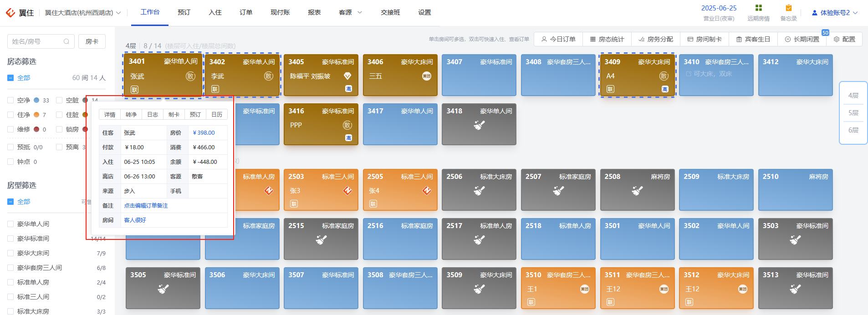This screenshot has width=868, height=315.
Task: Click the broom icon on room 2507
Action: (558, 191)
